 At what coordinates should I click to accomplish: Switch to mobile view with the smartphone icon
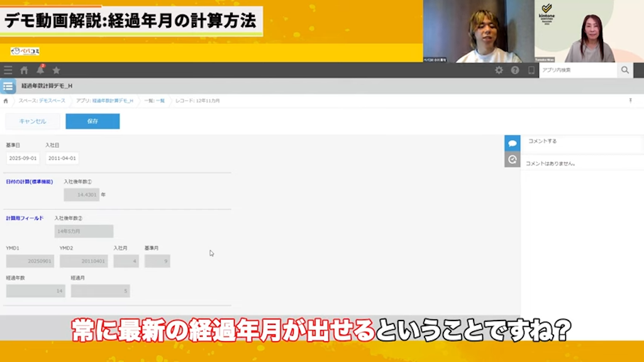pyautogui.click(x=530, y=70)
